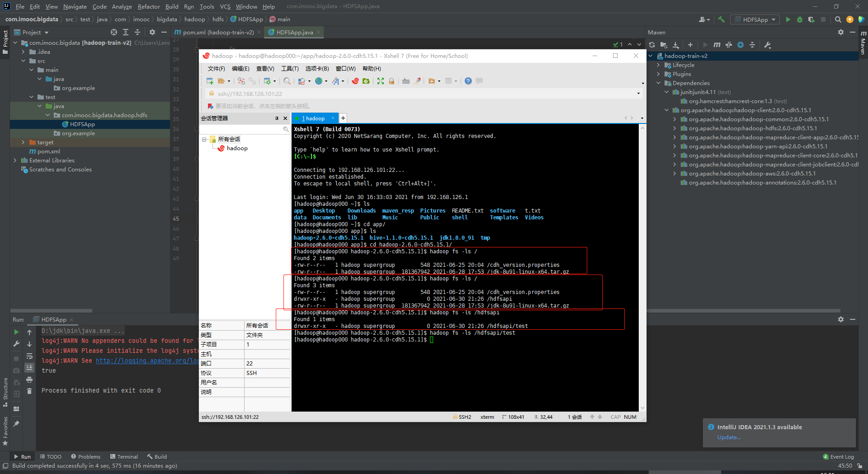The height and width of the screenshot is (474, 868).
Task: Click the Run panel print icon
Action: click(x=29, y=379)
